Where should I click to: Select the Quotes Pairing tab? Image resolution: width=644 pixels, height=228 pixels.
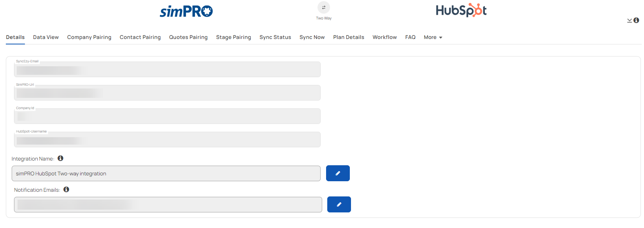pyautogui.click(x=188, y=37)
